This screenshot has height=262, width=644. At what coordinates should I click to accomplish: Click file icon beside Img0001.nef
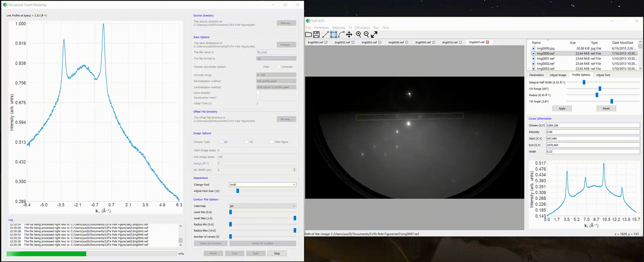(533, 58)
